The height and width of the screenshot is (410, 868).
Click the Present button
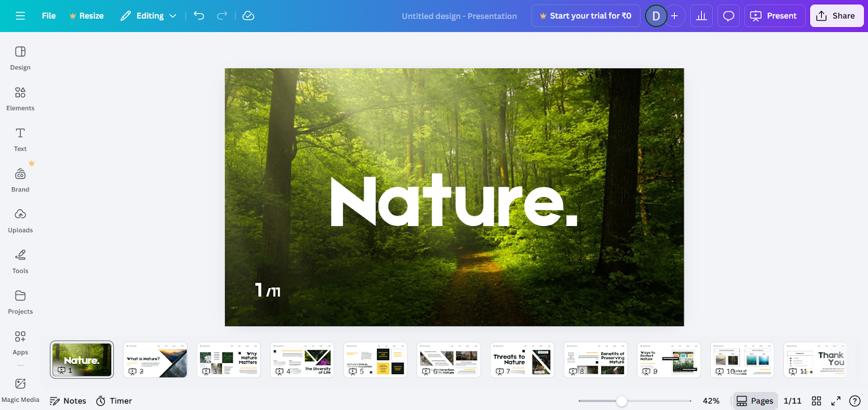click(775, 16)
